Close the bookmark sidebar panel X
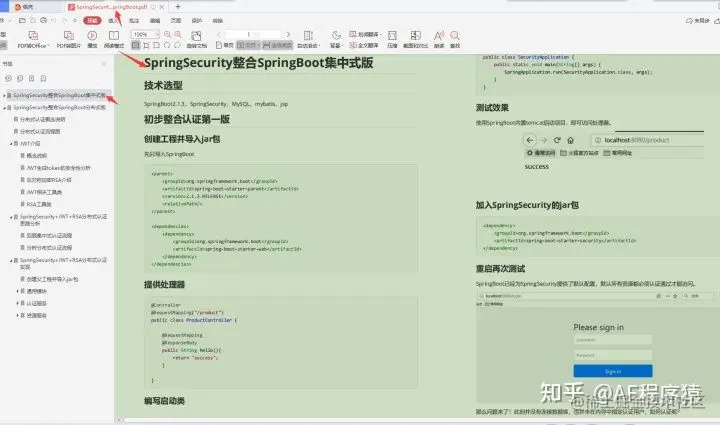This screenshot has height=425, width=720. (x=104, y=64)
